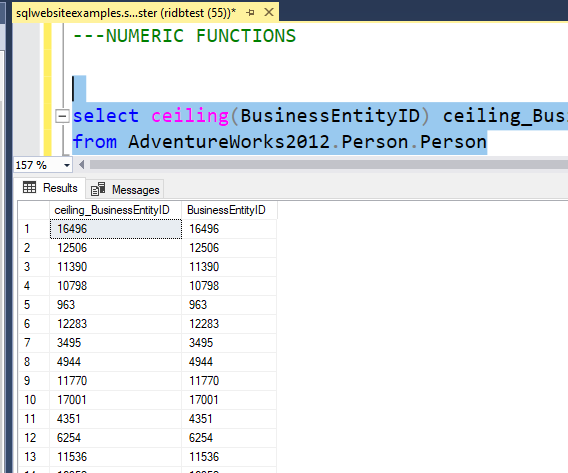
Task: Close the sqlwebsiteexamples query tab
Action: coord(269,12)
